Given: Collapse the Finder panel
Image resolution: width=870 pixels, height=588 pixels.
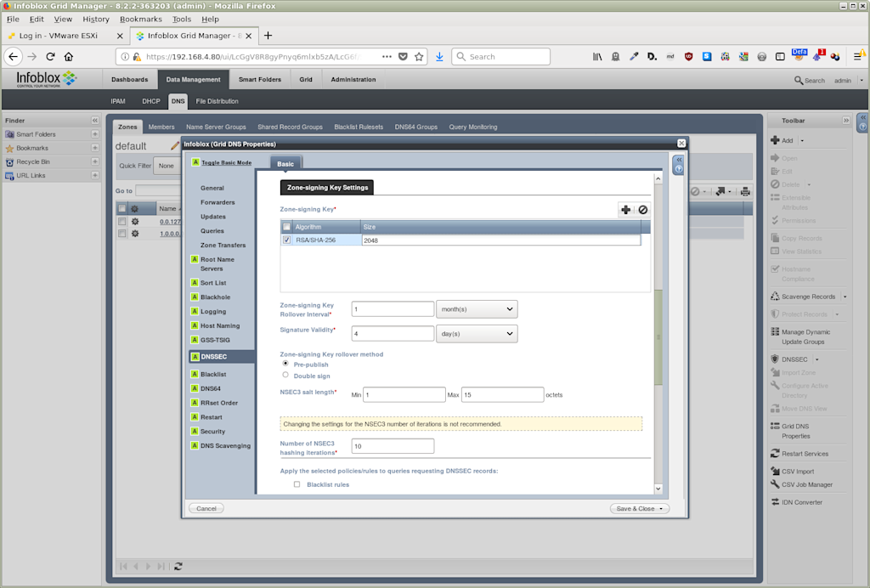Looking at the screenshot, I should coord(95,121).
